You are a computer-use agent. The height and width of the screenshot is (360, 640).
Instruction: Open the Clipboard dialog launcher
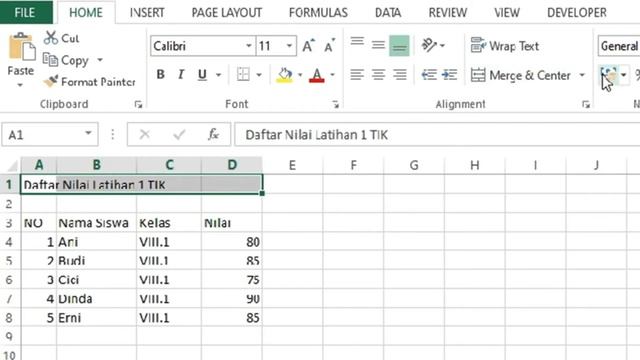[138, 104]
